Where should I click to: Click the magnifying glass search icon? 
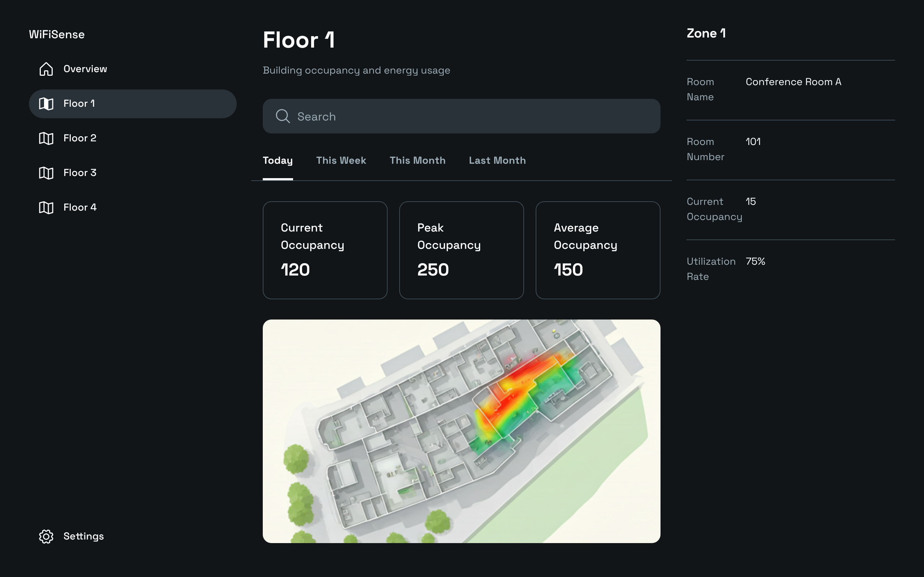coord(283,116)
